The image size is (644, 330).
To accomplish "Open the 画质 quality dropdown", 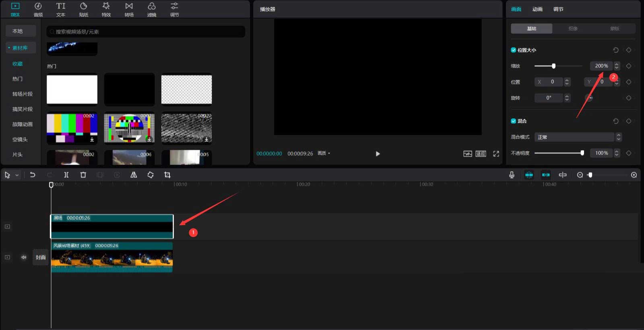I will 324,153.
